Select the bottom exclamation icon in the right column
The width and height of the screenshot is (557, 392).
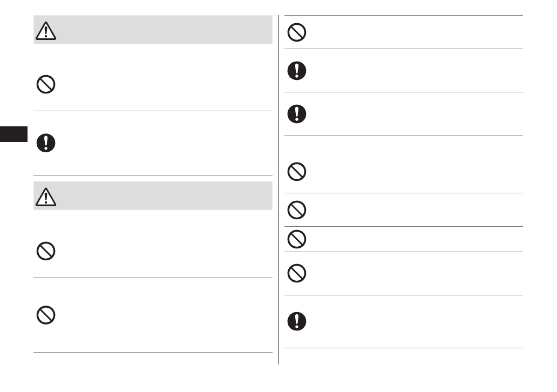click(297, 321)
